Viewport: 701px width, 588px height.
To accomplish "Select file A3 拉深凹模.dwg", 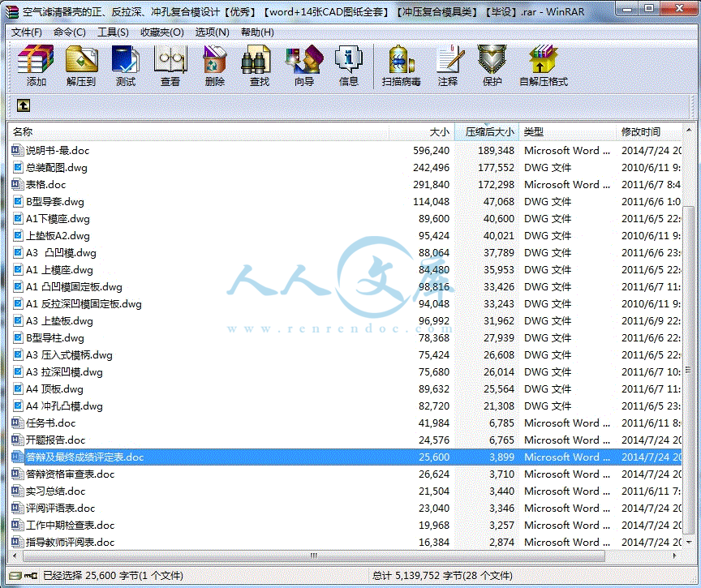I will tap(64, 371).
